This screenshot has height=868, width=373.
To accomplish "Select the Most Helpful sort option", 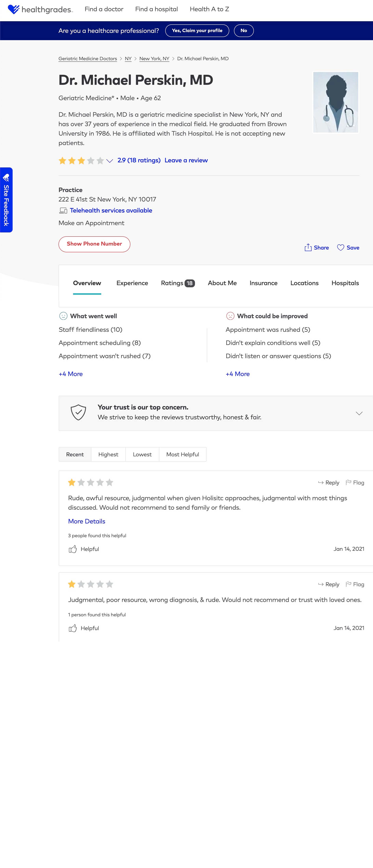I will pyautogui.click(x=182, y=454).
